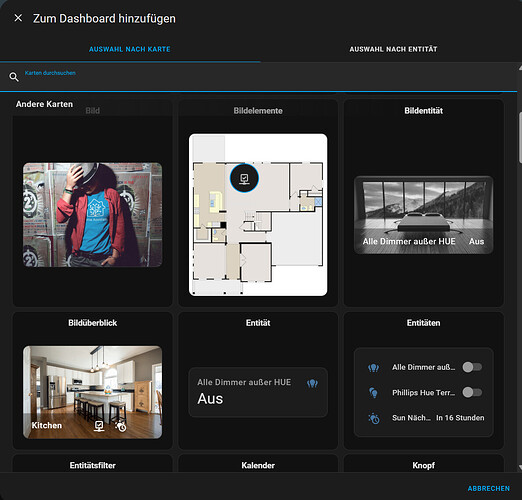
Task: Choose the Bildüberblick Kitchen picture card
Action: point(93,392)
